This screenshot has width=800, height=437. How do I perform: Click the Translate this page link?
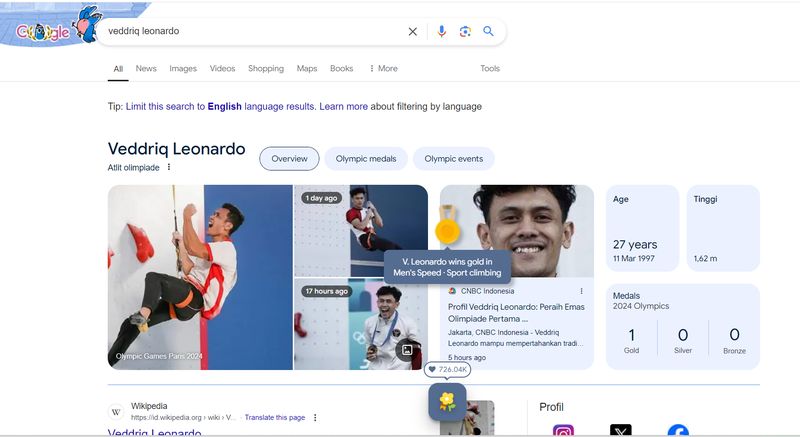coord(274,417)
